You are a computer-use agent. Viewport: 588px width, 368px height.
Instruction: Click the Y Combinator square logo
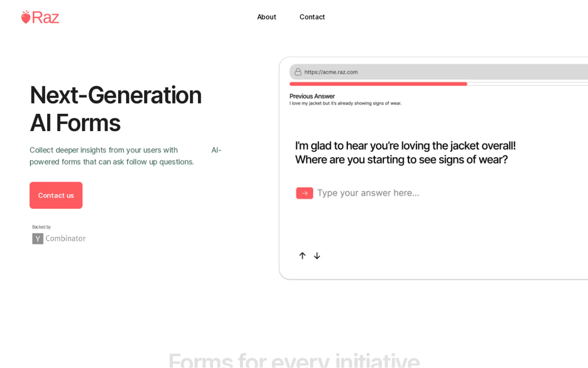[38, 238]
